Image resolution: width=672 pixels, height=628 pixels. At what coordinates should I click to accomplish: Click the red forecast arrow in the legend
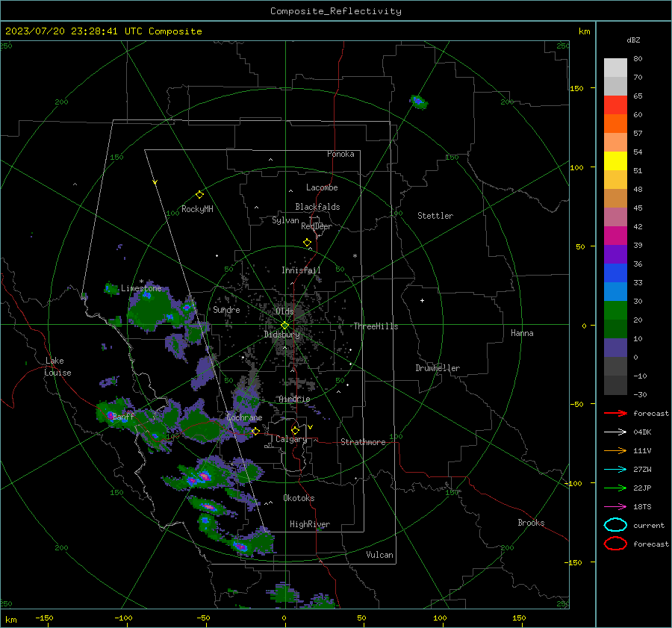point(615,413)
